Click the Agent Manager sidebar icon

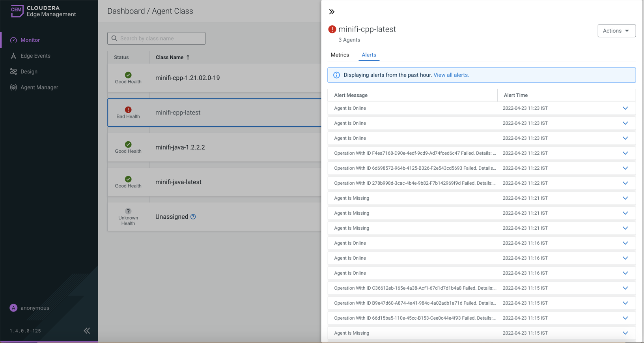pyautogui.click(x=13, y=87)
